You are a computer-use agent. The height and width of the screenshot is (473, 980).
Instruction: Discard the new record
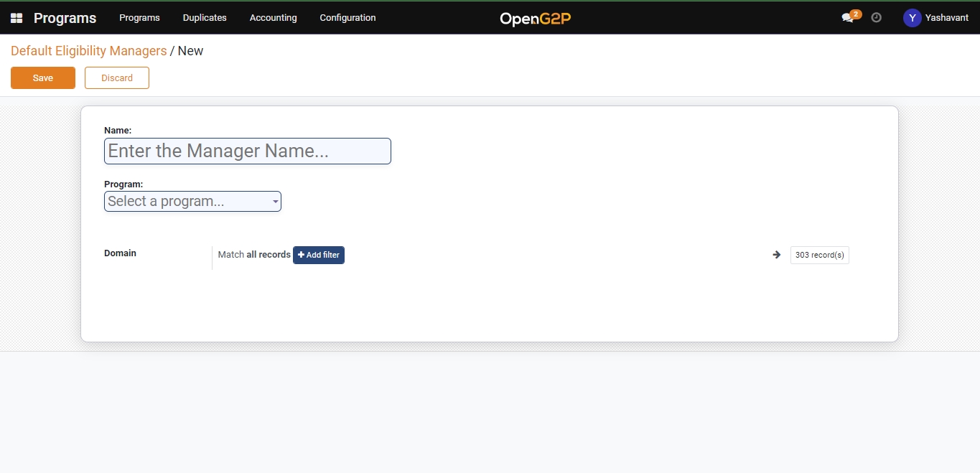(117, 78)
